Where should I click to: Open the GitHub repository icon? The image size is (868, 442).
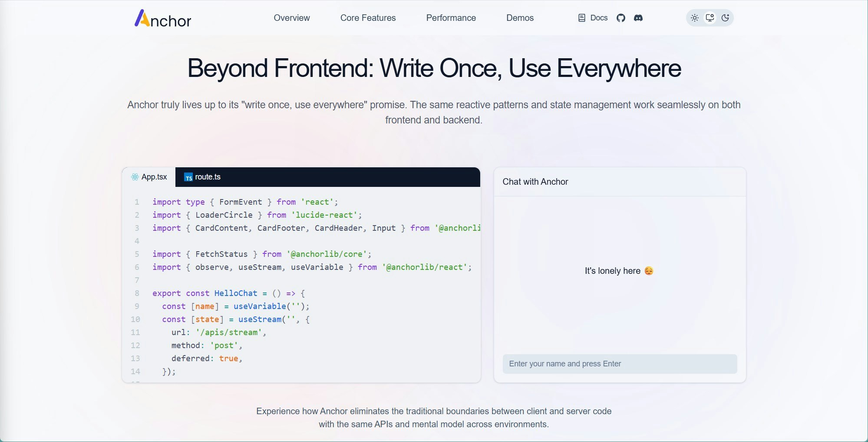tap(621, 18)
